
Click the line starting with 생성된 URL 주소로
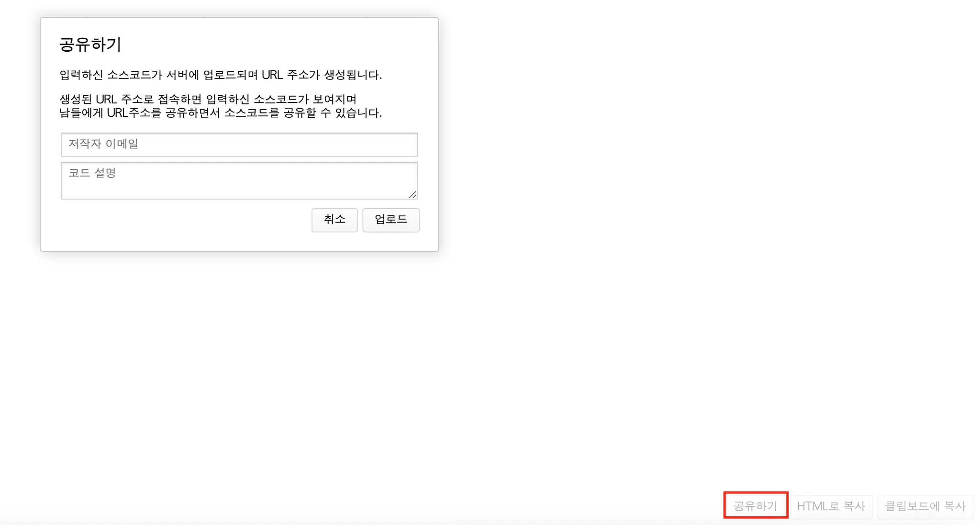pos(208,99)
